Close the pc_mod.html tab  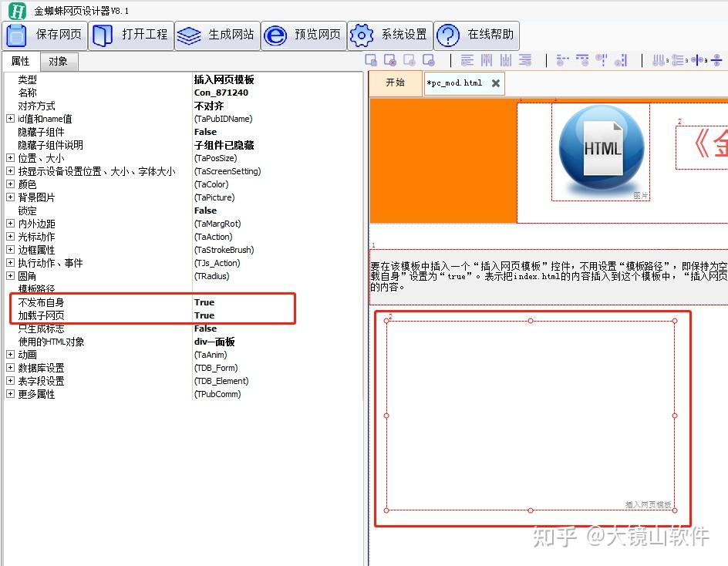[496, 83]
